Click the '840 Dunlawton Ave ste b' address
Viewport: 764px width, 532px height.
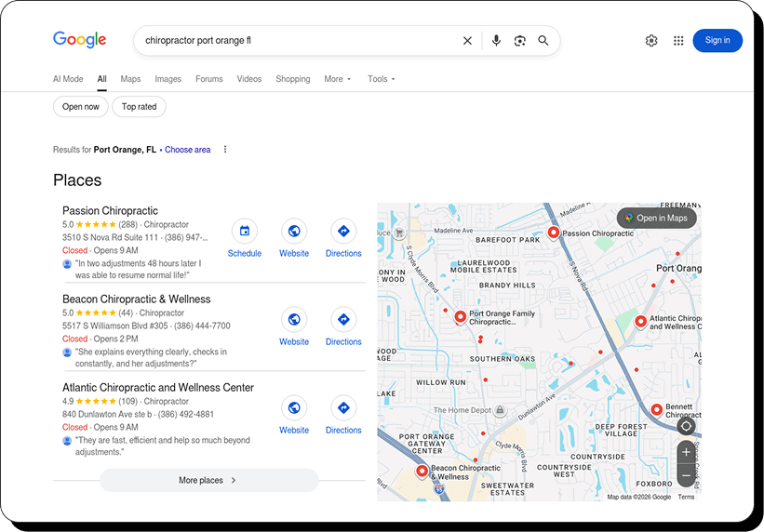pyautogui.click(x=107, y=414)
